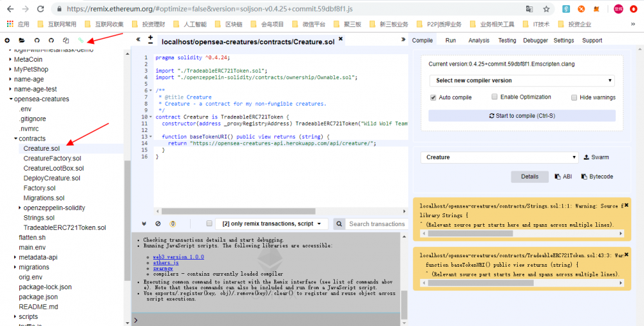Expand the openzeppelin-solidity folder
The height and width of the screenshot is (326, 644).
19,208
